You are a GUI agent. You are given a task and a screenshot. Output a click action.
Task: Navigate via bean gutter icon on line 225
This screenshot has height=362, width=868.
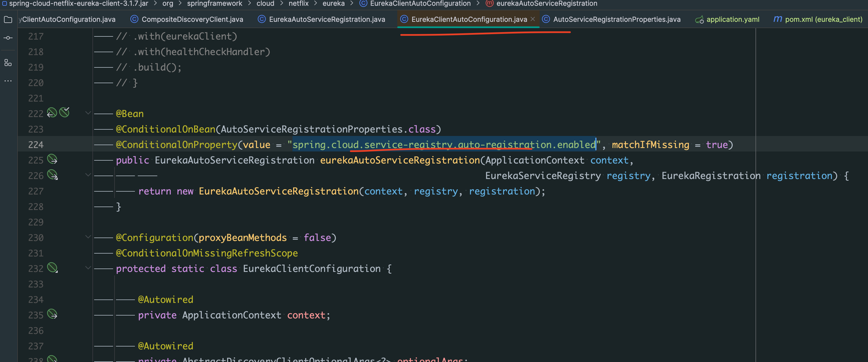click(x=52, y=160)
